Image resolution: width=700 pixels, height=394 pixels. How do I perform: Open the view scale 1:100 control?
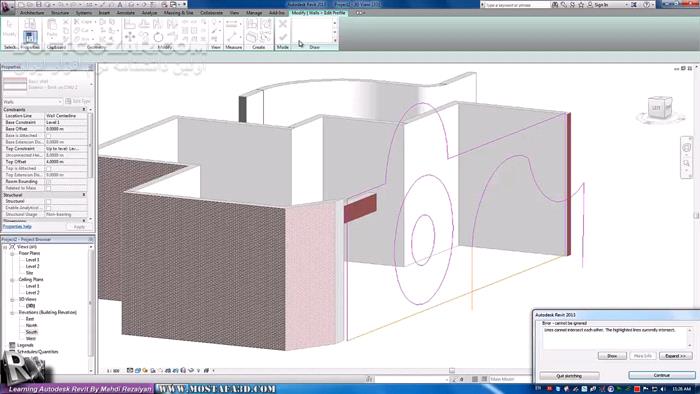pyautogui.click(x=113, y=370)
